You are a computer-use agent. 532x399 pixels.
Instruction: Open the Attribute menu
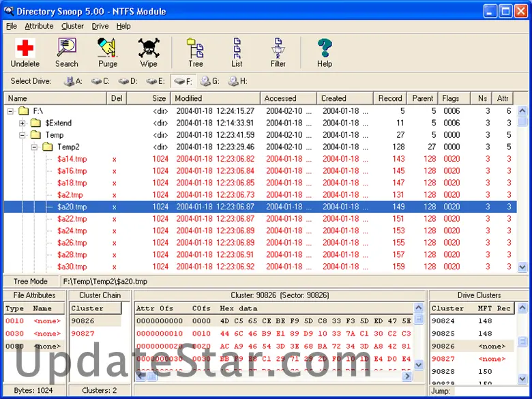click(x=39, y=26)
